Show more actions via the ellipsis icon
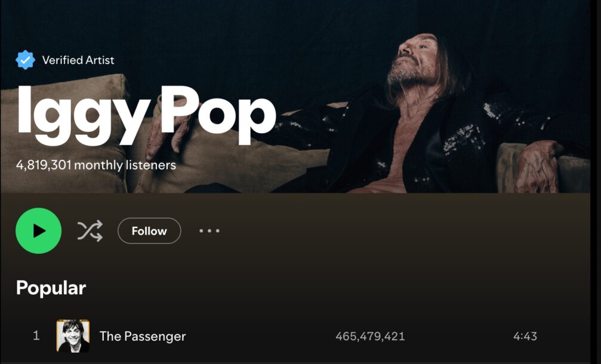Screen dimensions: 601x364 click(x=209, y=231)
